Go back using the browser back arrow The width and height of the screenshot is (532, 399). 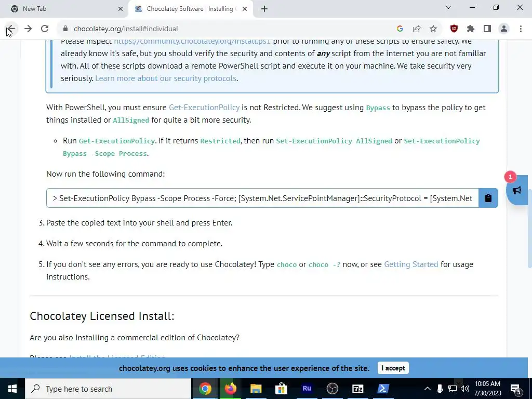[x=11, y=29]
